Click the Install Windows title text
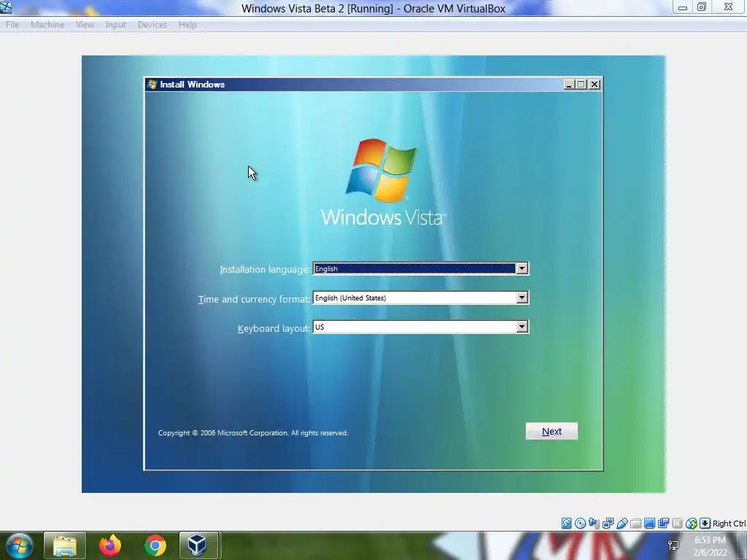747x560 pixels. pyautogui.click(x=192, y=85)
